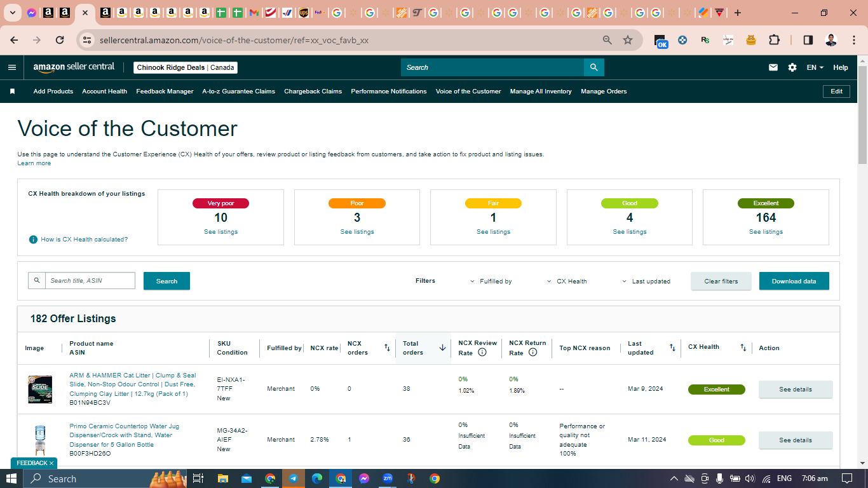The height and width of the screenshot is (488, 868).
Task: Open the messages envelope icon
Action: 773,67
